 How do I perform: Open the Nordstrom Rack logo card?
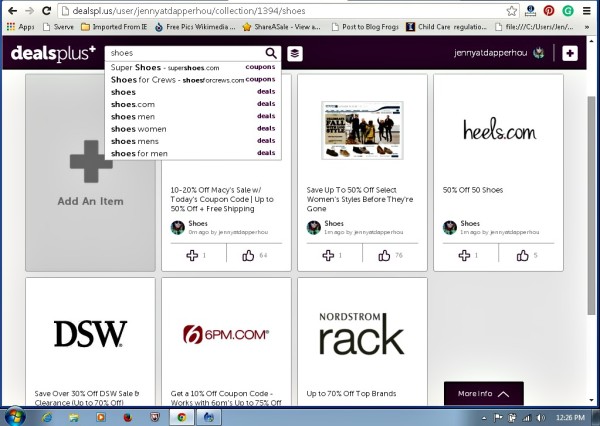[x=362, y=334]
